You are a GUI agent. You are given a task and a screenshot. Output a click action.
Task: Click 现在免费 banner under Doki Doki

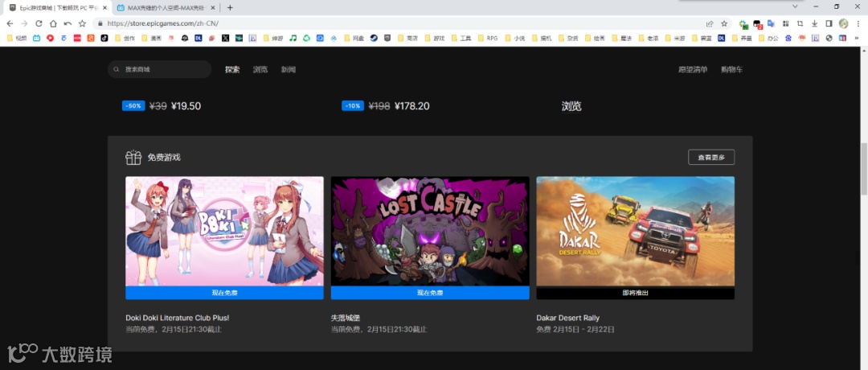224,293
